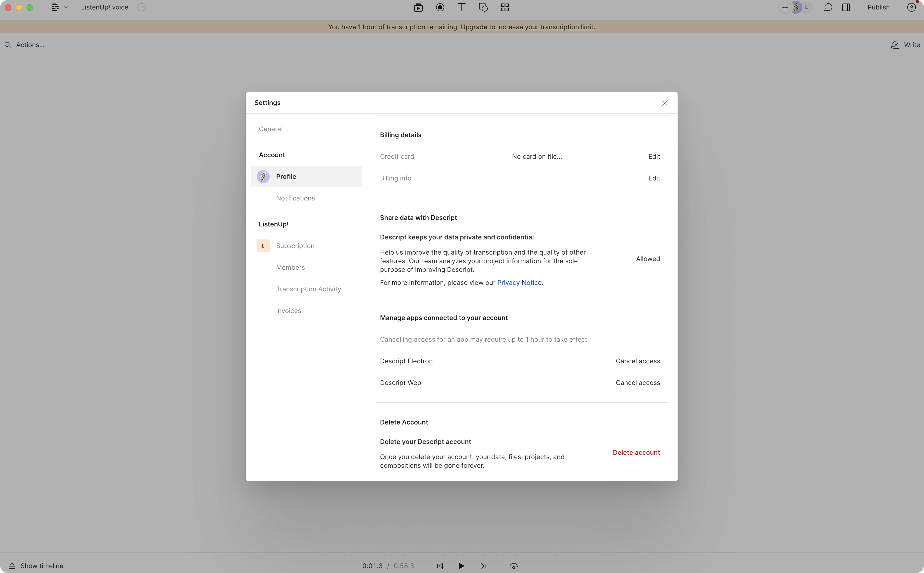The width and height of the screenshot is (924, 573).
Task: Click the saved status checkmark next to ListenUp! voice
Action: point(141,7)
